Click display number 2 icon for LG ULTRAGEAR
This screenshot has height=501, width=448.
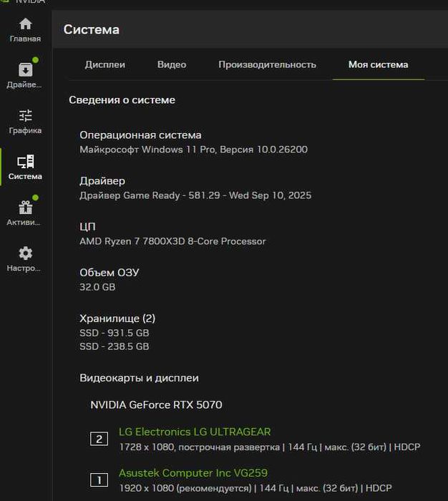coord(99,439)
